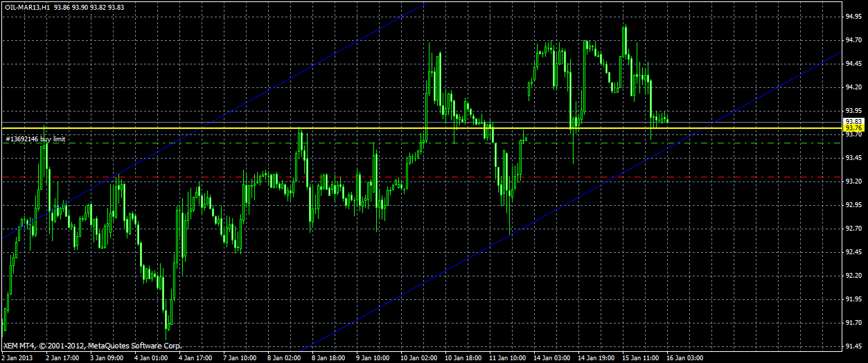Screen dimensions: 868x363
Task: Click the 94.45 price scale label
Action: pos(853,63)
